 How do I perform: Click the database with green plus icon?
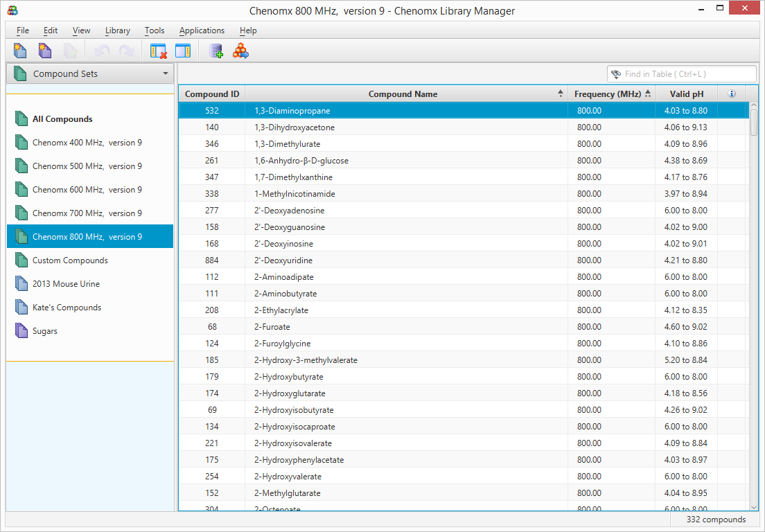point(216,51)
